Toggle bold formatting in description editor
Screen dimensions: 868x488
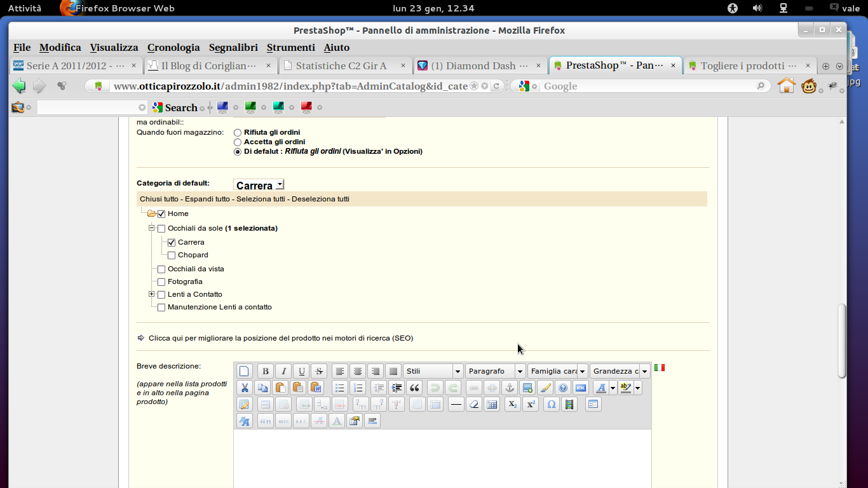266,371
